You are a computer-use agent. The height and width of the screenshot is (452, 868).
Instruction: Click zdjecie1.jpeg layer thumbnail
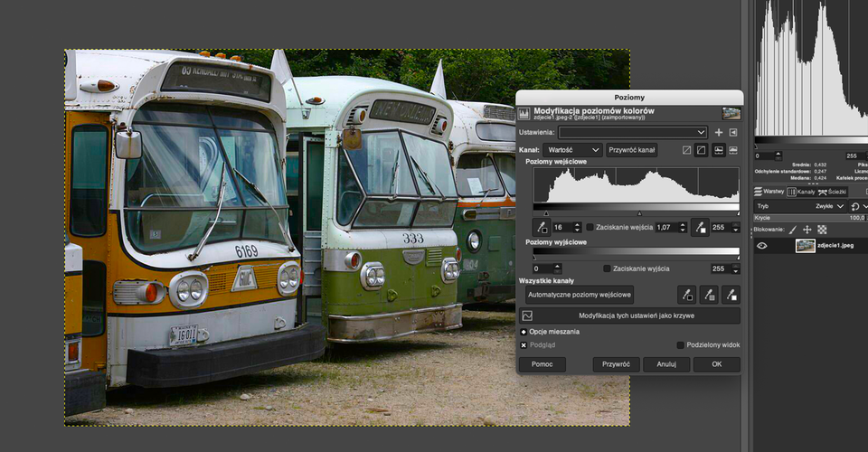click(805, 246)
